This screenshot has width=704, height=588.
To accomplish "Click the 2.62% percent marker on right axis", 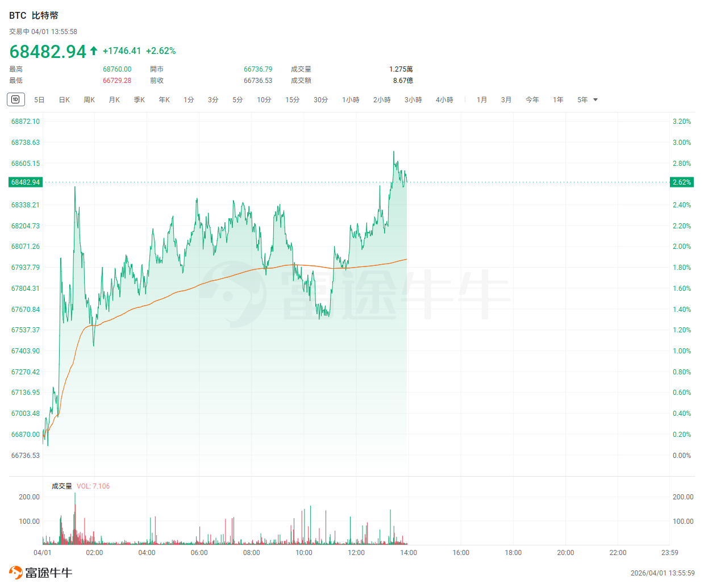I will tap(681, 182).
